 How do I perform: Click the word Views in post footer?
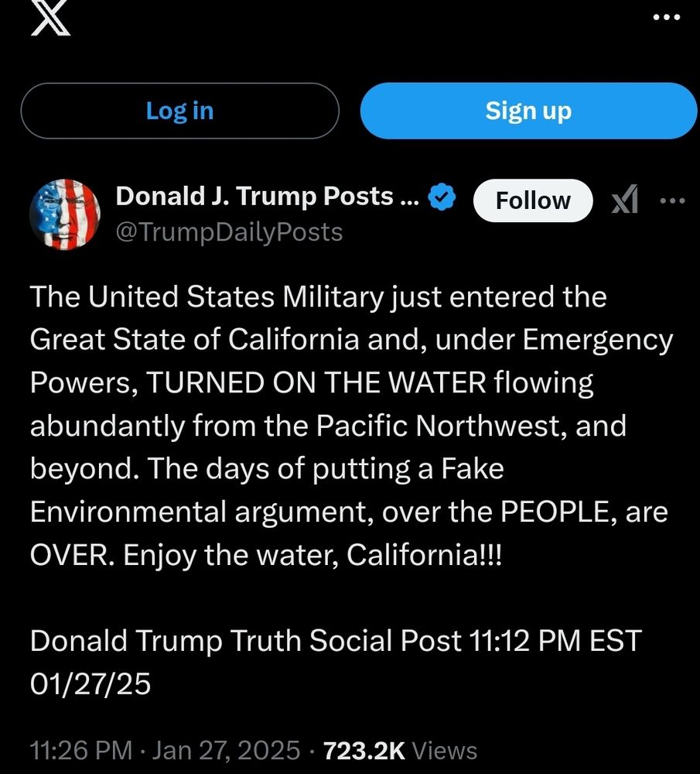point(445,750)
